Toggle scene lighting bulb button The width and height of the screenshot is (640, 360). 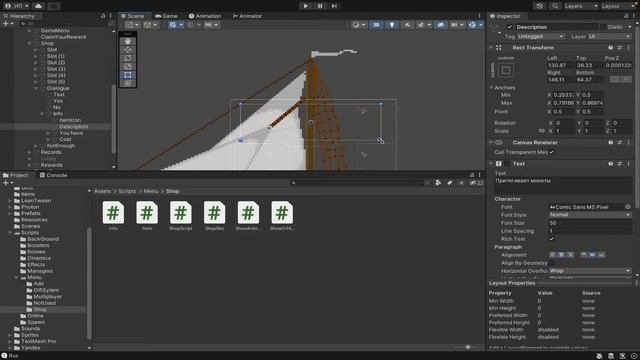click(392, 25)
